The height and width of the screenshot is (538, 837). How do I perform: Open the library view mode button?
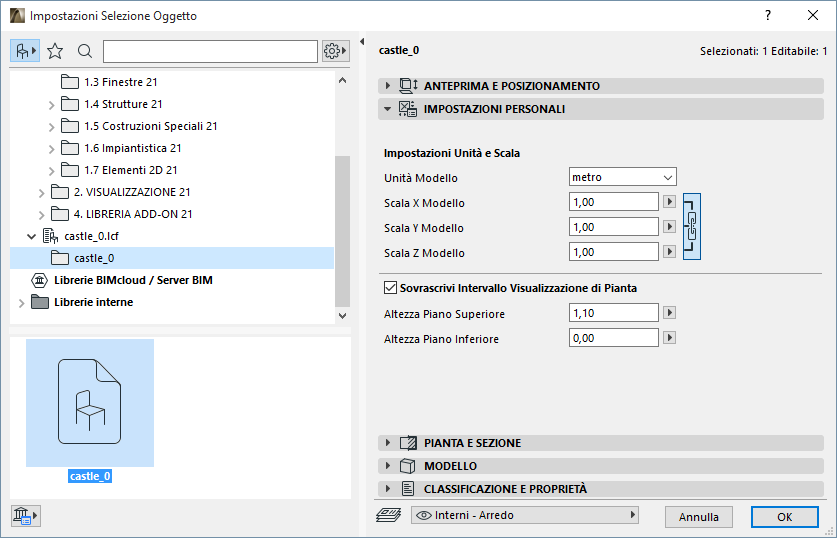(24, 51)
